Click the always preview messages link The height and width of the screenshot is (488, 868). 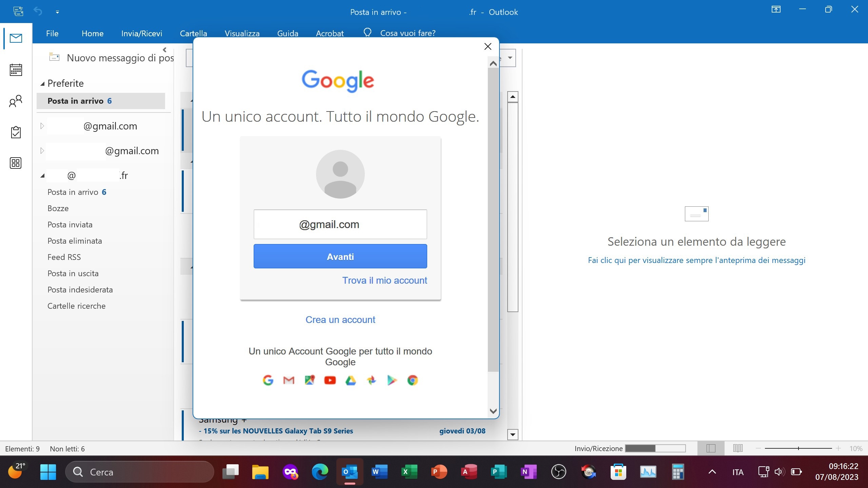[x=696, y=260]
